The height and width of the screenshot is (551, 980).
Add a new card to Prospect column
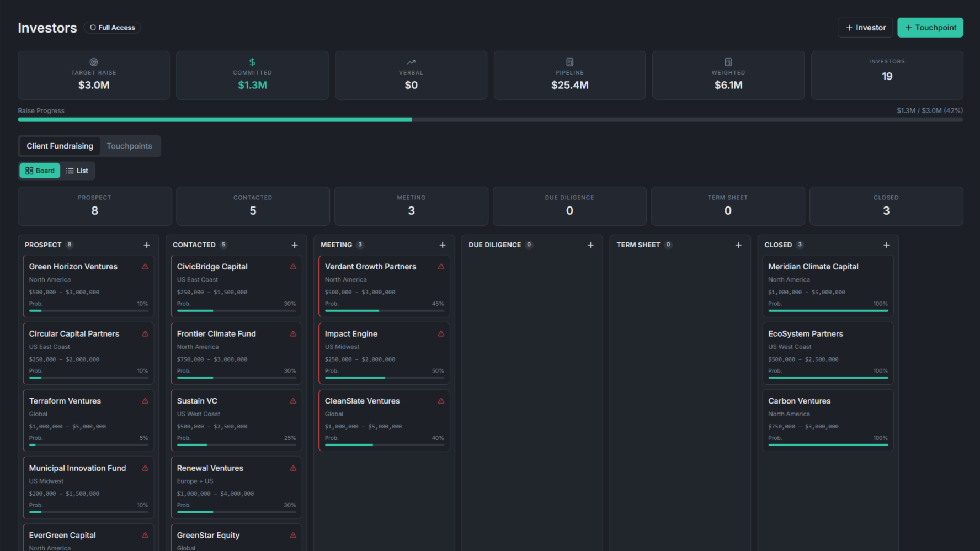(147, 245)
